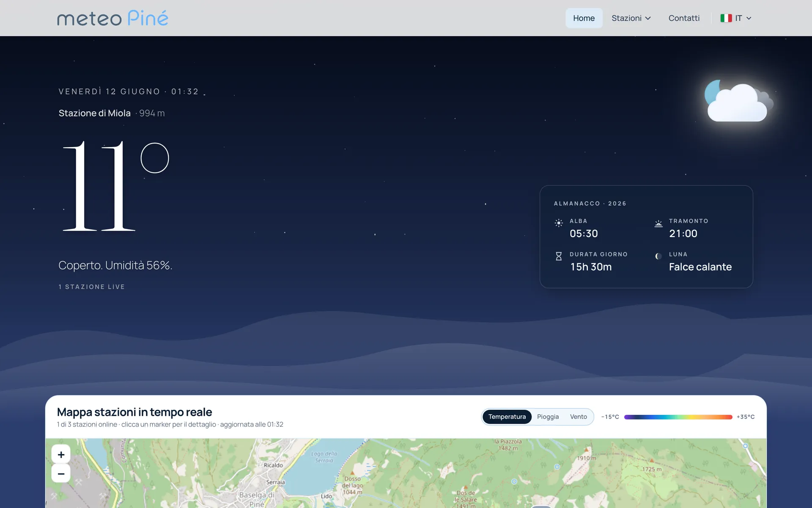Image resolution: width=812 pixels, height=508 pixels.
Task: Select the Temperatura map layer
Action: [x=507, y=417]
